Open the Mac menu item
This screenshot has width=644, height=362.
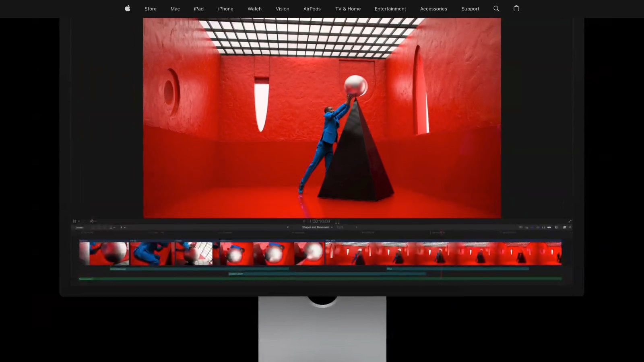point(175,8)
